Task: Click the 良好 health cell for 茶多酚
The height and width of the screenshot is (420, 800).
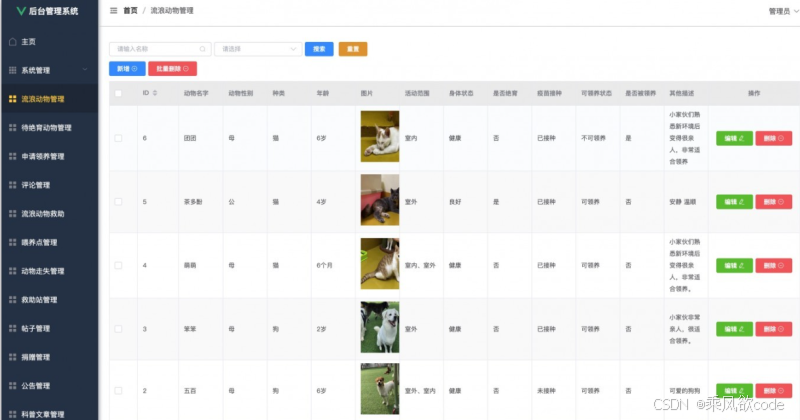Action: click(455, 202)
